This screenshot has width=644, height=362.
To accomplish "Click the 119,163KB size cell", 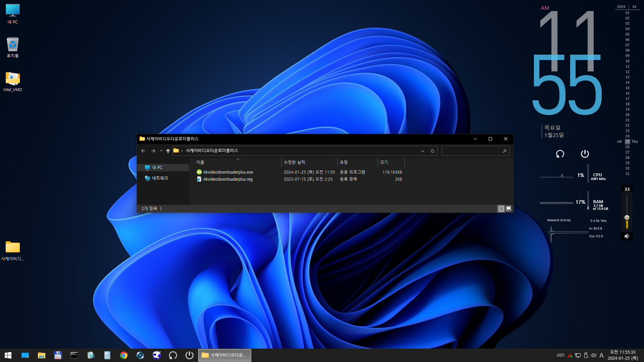I will coord(392,172).
